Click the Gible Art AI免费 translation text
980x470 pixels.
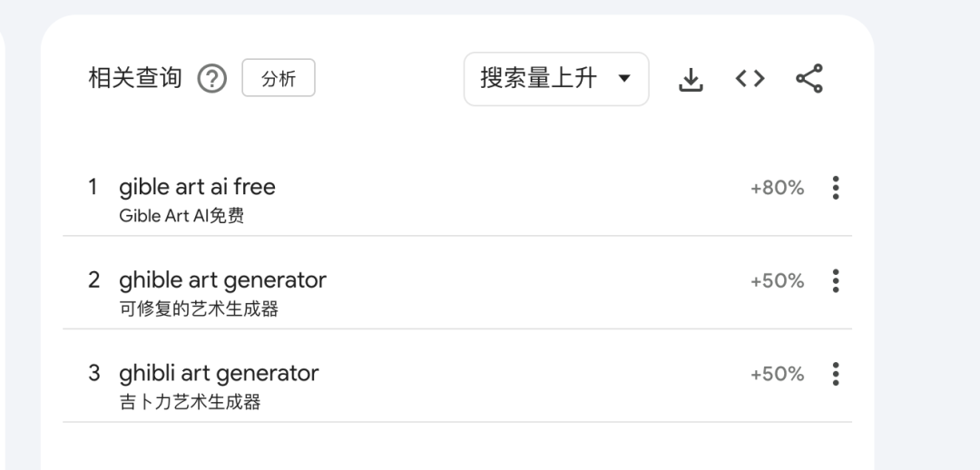pyautogui.click(x=181, y=216)
